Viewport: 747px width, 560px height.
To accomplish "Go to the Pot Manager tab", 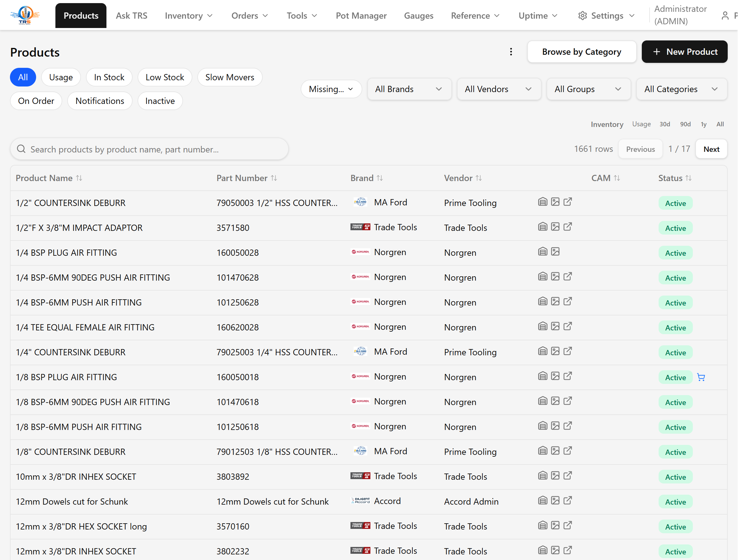I will pos(361,16).
